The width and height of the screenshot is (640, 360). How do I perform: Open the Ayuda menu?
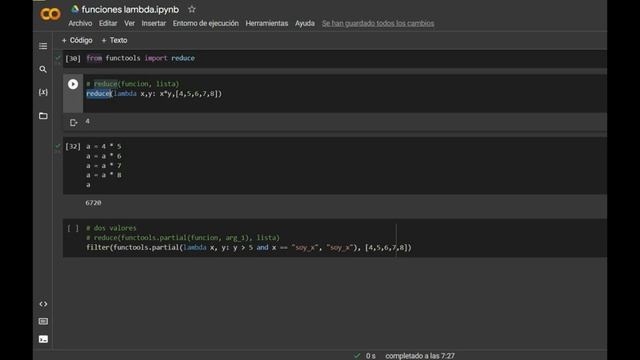[304, 23]
